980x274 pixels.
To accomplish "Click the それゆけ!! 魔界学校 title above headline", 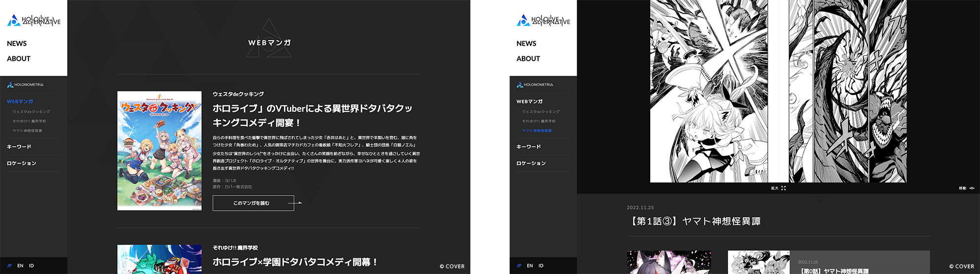I will 235,248.
